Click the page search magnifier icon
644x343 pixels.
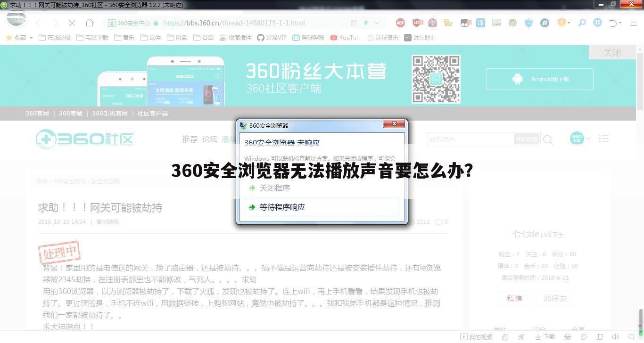(548, 139)
